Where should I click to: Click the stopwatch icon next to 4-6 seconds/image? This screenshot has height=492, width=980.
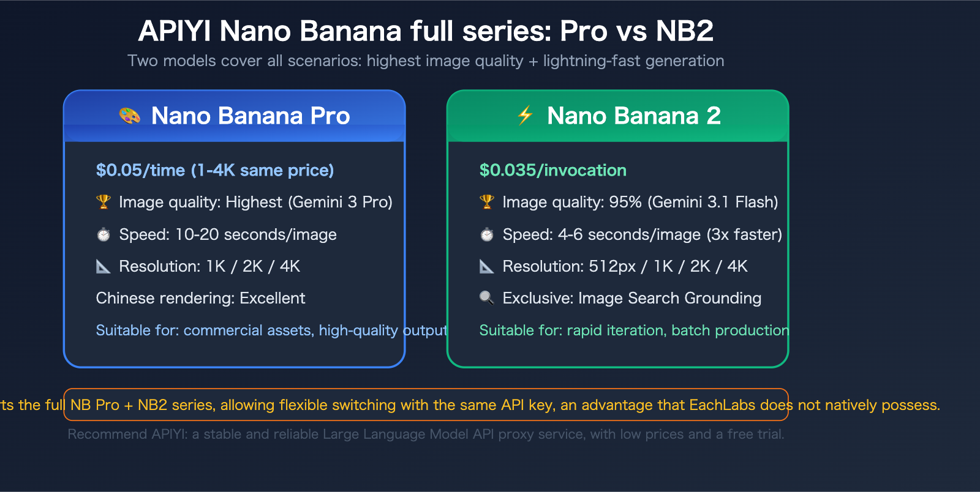point(487,234)
